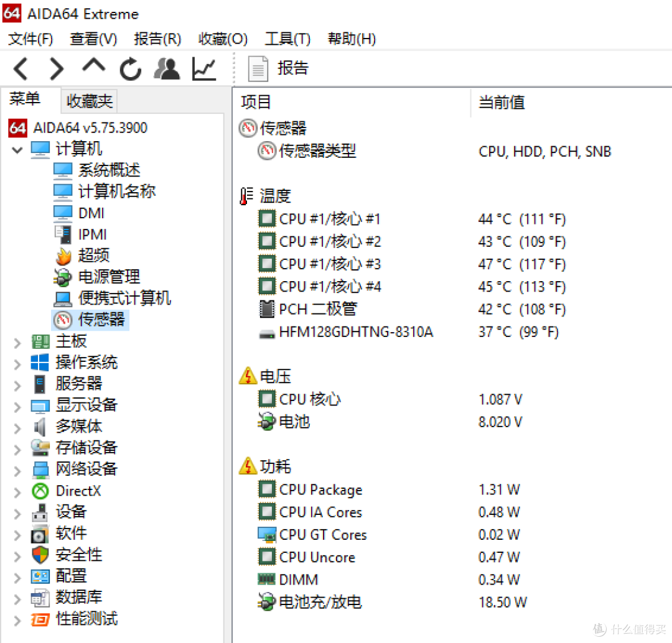Select the 传感器类型 row
Image resolution: width=672 pixels, height=643 pixels.
pyautogui.click(x=434, y=151)
